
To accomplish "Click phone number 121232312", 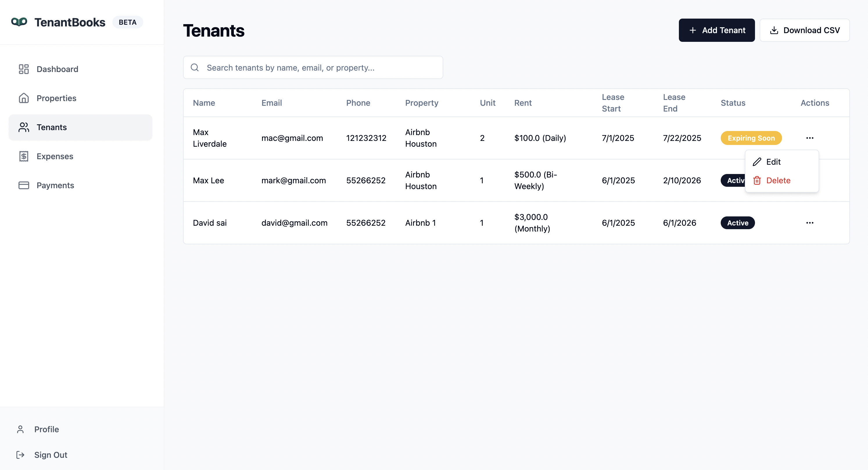I will click(x=366, y=138).
